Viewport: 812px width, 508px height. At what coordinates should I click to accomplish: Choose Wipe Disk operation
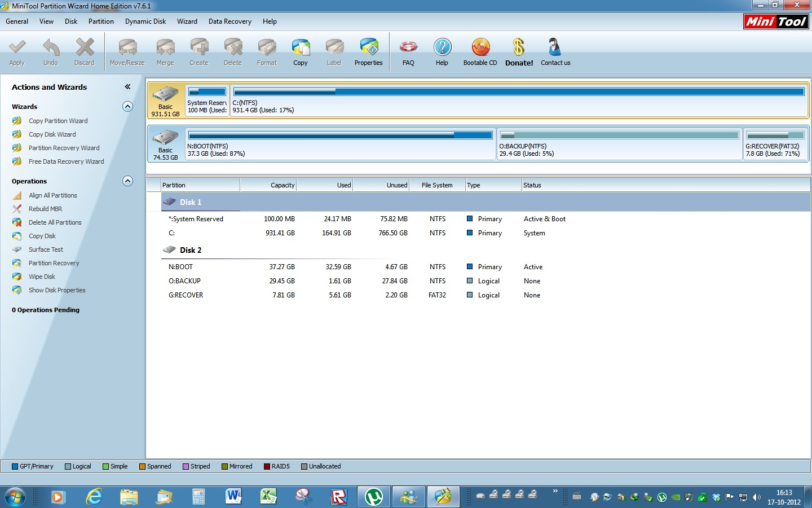point(42,277)
